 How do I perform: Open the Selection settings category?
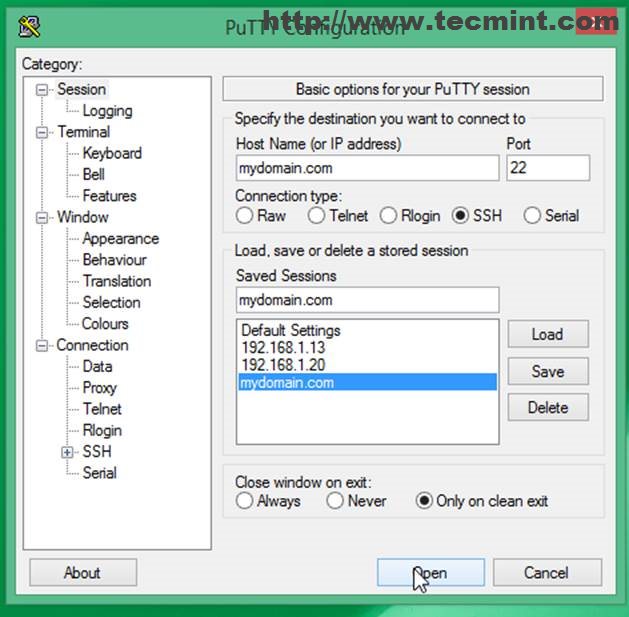click(111, 302)
